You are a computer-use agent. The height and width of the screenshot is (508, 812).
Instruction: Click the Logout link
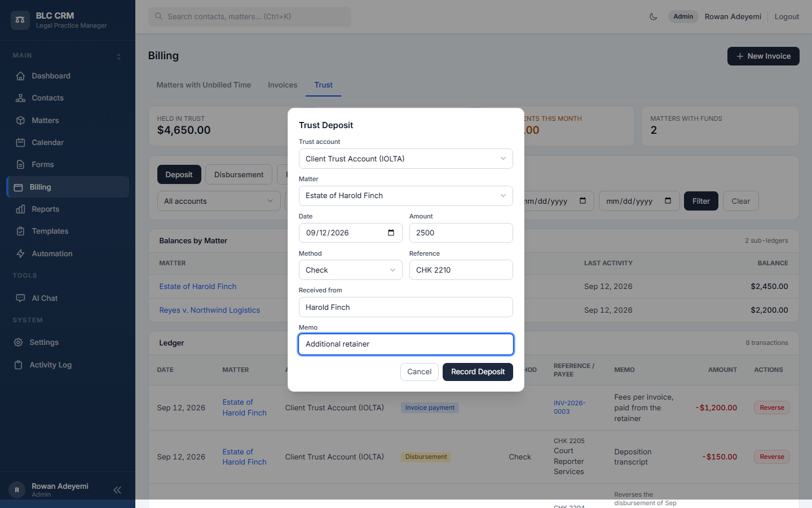tap(787, 16)
